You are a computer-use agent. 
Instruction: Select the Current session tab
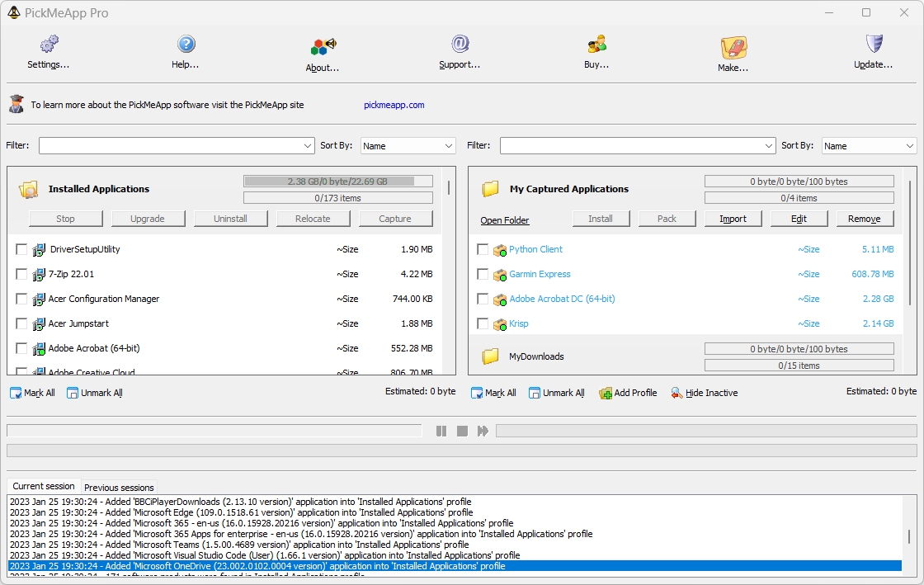(x=42, y=487)
